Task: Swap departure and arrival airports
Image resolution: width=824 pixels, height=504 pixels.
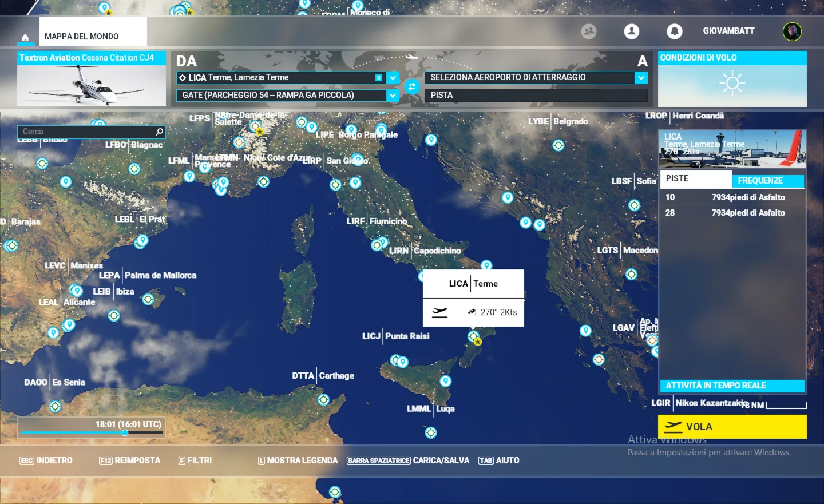Action: click(411, 87)
